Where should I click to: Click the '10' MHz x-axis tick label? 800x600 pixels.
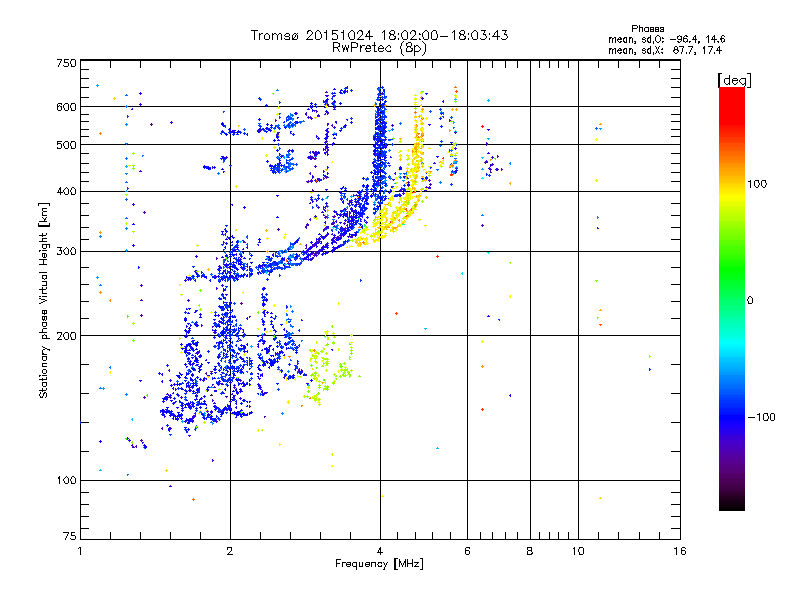[x=578, y=551]
